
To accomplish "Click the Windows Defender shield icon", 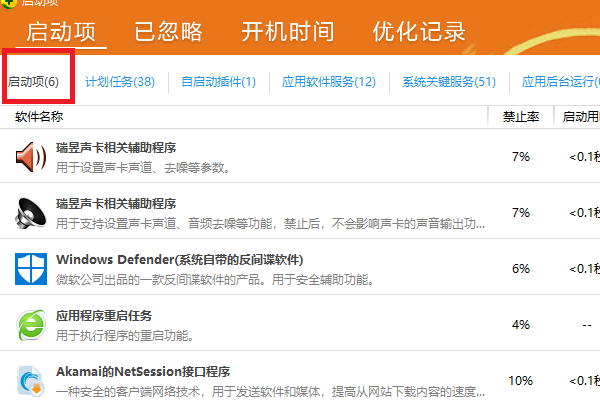I will tap(31, 269).
